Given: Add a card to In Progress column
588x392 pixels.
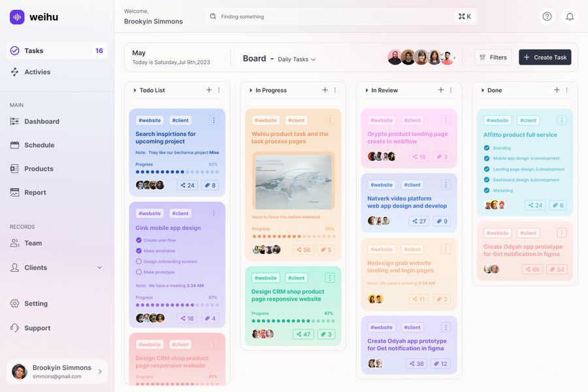Looking at the screenshot, I should (x=325, y=90).
